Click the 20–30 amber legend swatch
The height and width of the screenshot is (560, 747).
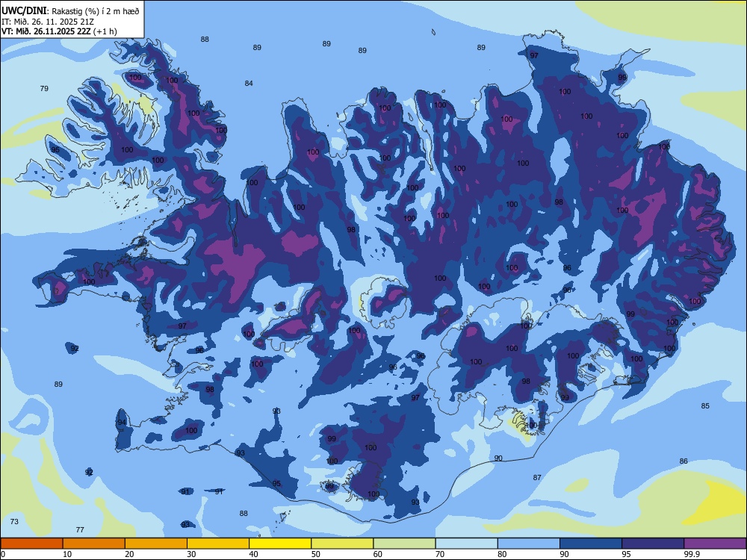(x=156, y=544)
